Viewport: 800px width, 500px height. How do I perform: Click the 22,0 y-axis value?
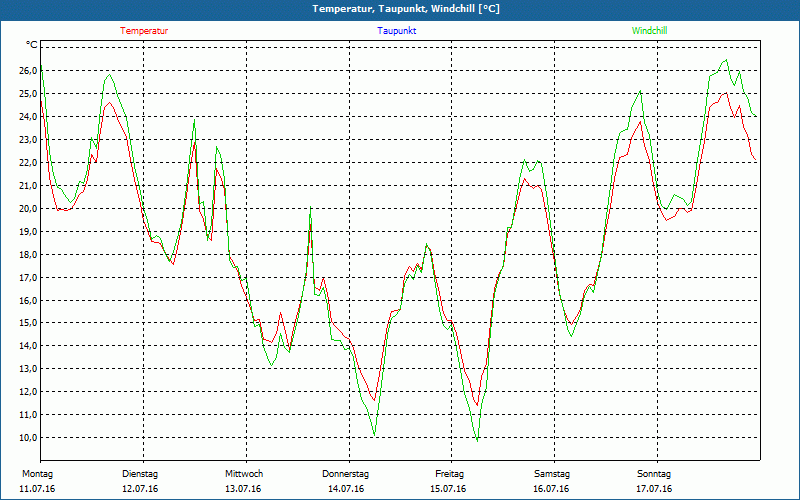(x=29, y=162)
